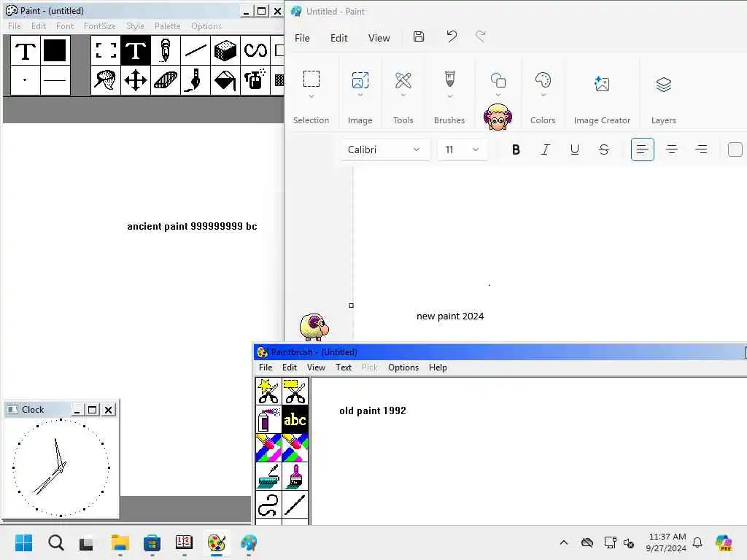The width and height of the screenshot is (747, 560).
Task: Select the Line tool in Paintbrush
Action: [x=295, y=505]
